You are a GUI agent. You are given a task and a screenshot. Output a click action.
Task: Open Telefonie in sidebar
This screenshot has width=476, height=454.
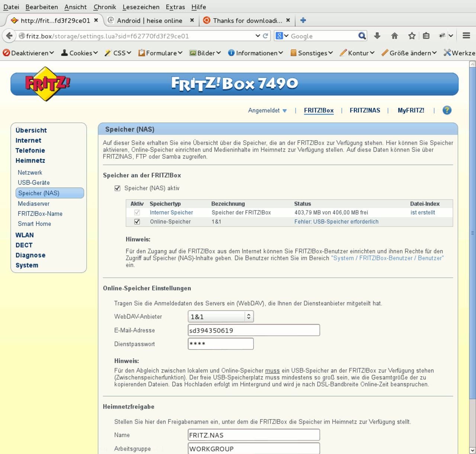pyautogui.click(x=30, y=150)
